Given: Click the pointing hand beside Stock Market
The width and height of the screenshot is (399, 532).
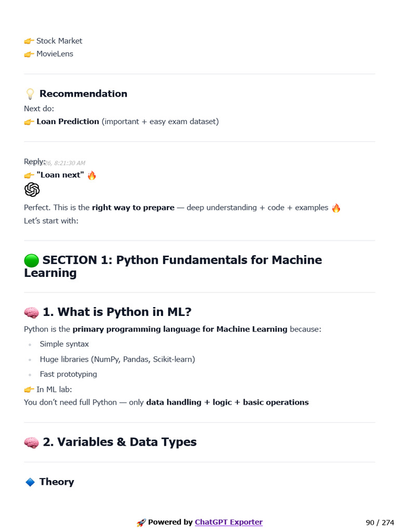Looking at the screenshot, I should point(29,41).
